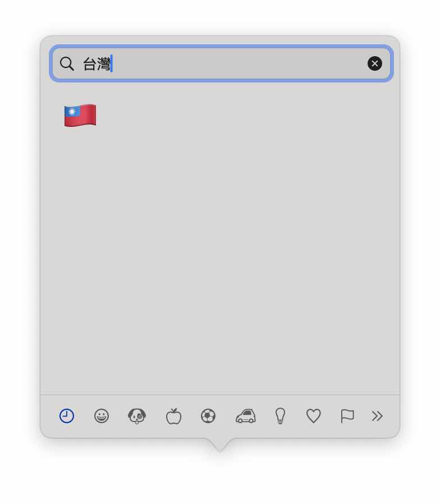Clear the search text with the X button
The height and width of the screenshot is (504, 440).
[375, 63]
